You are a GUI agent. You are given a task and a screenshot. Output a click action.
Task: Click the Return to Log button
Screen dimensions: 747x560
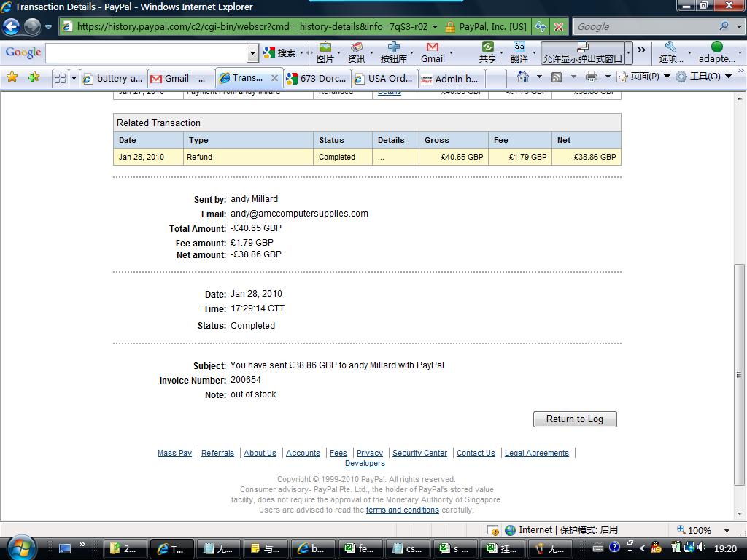575,419
